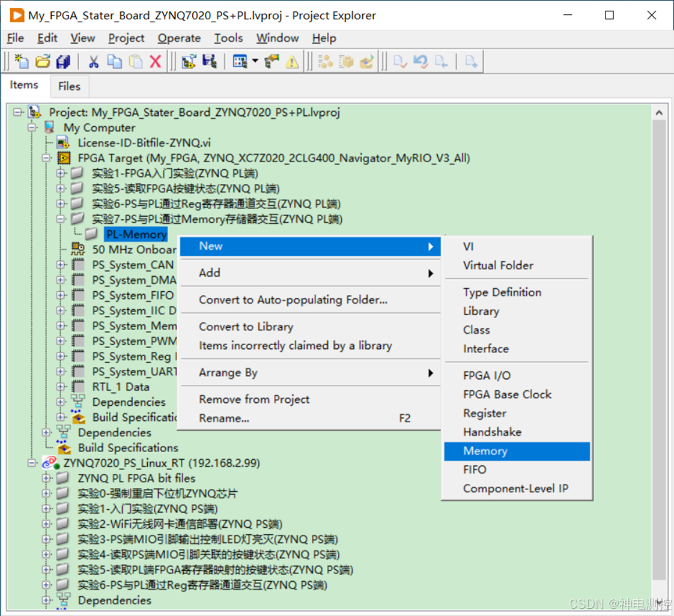This screenshot has width=674, height=616.
Task: Expand the 实验5-读取FPGA按键状态 folder
Action: [61, 189]
